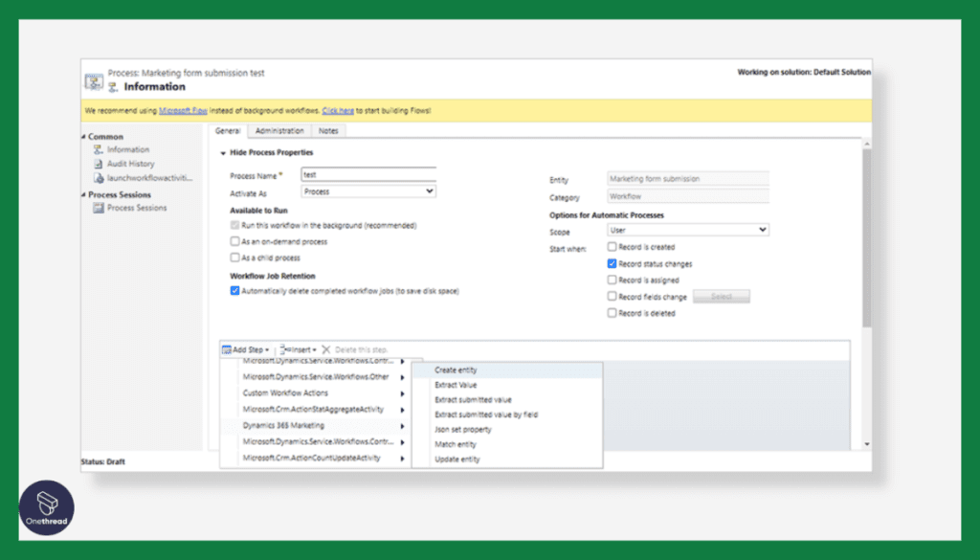Image resolution: width=980 pixels, height=560 pixels.
Task: Collapse the Common sidebar group
Action: [x=84, y=136]
